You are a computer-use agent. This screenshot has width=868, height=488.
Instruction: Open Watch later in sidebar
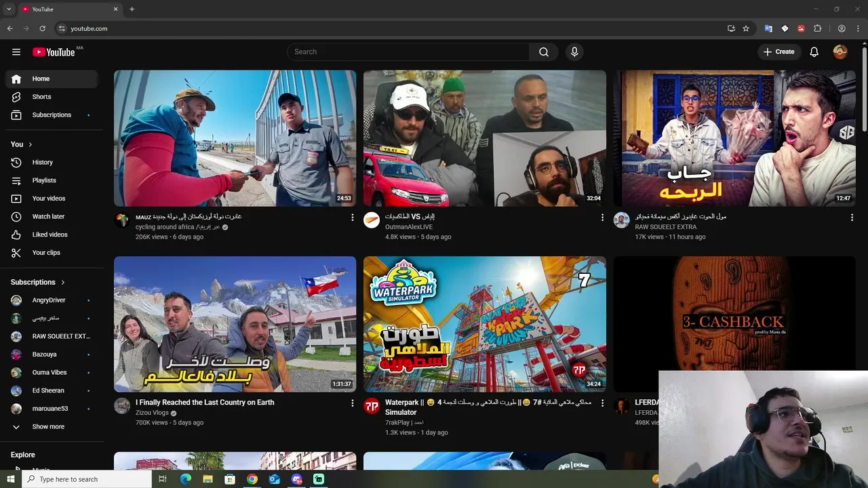[x=52, y=216]
